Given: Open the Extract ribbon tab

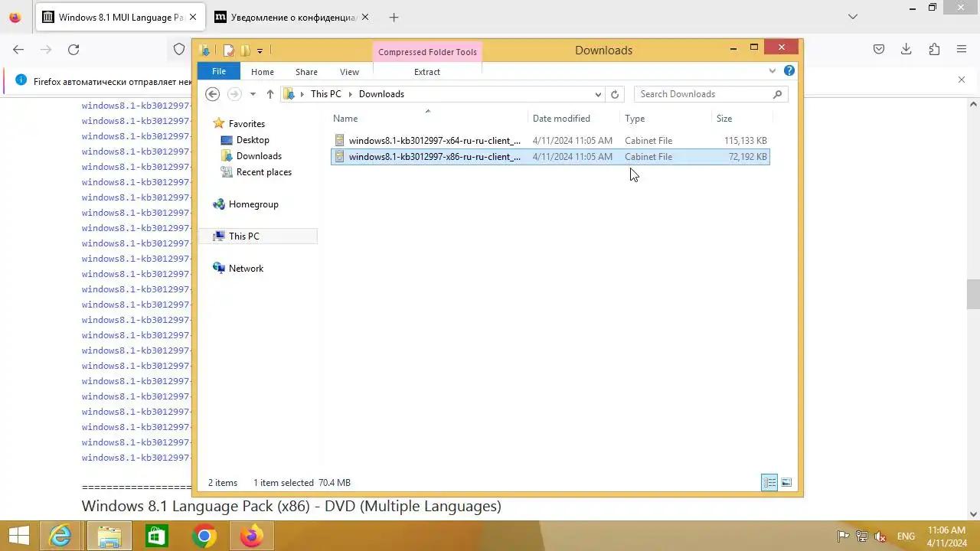Looking at the screenshot, I should 427,71.
